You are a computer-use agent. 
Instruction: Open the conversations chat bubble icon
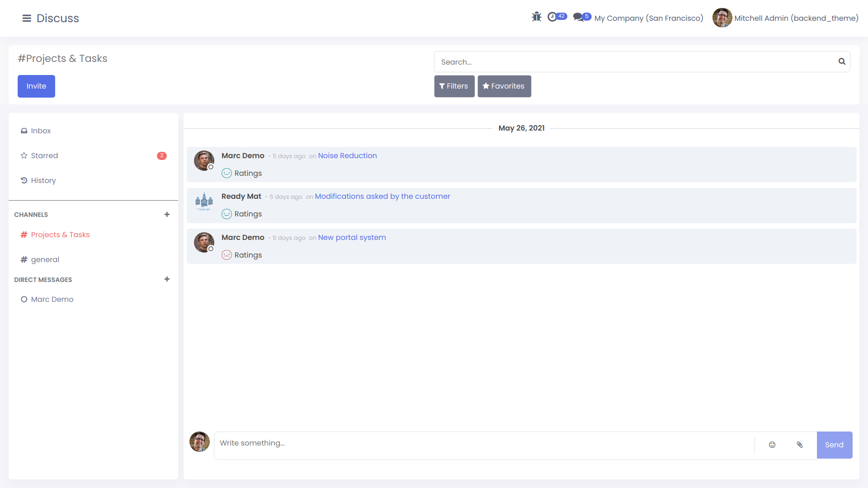(x=578, y=17)
